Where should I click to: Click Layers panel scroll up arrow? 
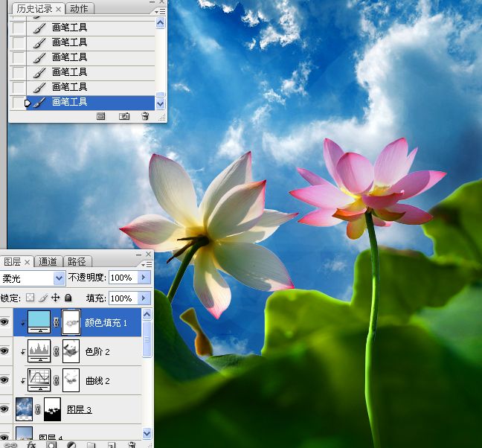147,314
